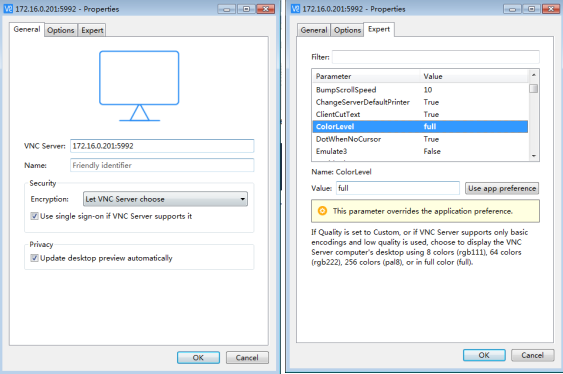Viewport: 563px width, 374px height.
Task: Open Expert tab in left window
Action: coord(92,30)
